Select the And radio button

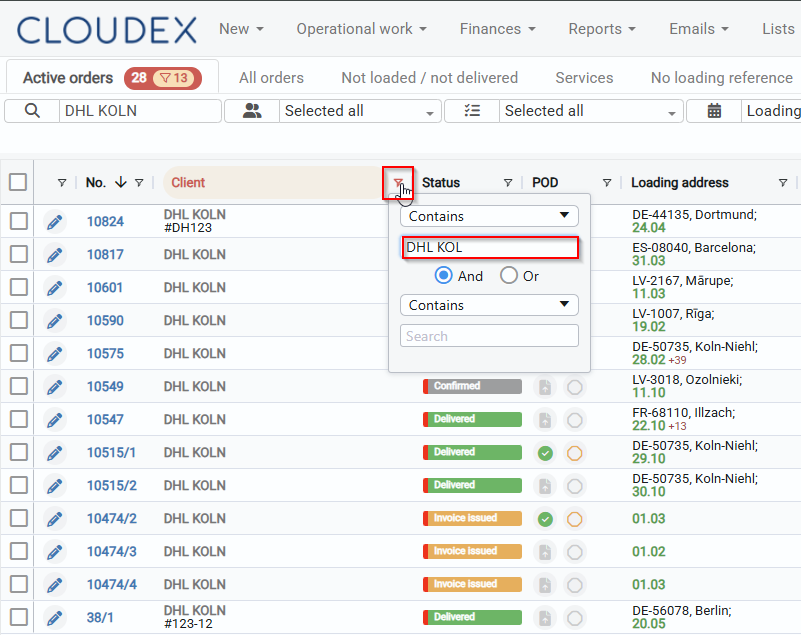click(x=443, y=276)
